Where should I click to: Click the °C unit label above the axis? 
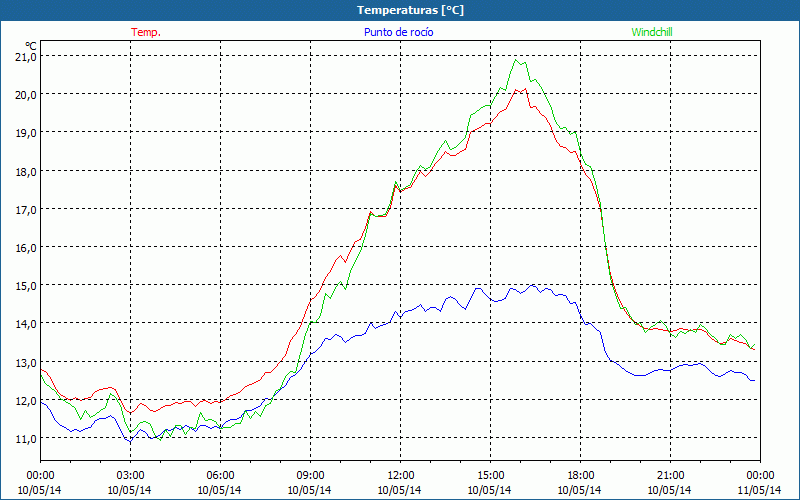(31, 46)
